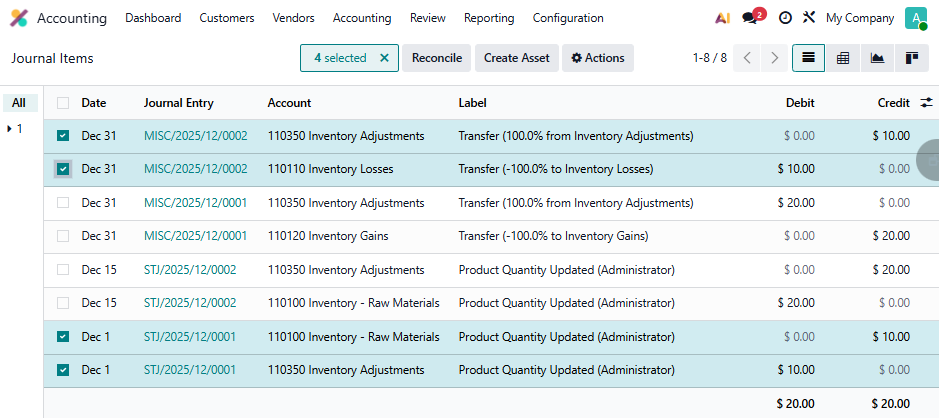Open the messages chat icon

pos(750,18)
